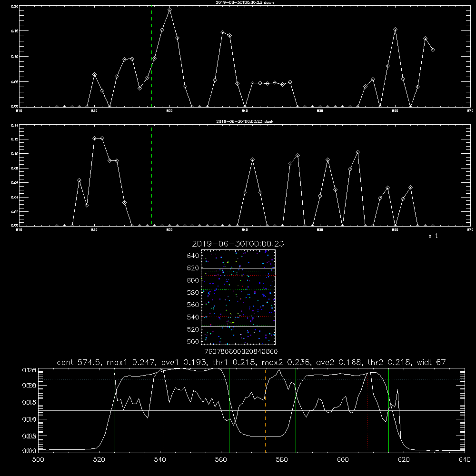Click the first green dashed line in the dusk plot
This screenshot has height=476, width=476.
151,176
